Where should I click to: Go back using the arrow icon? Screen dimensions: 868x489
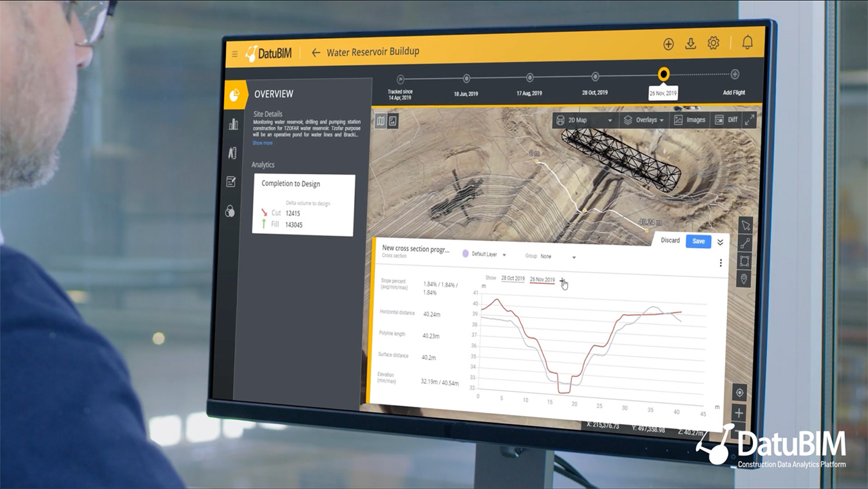click(316, 53)
